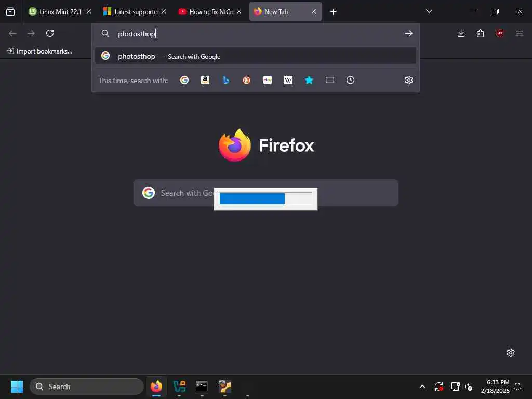Search open tabs icon
The image size is (532, 399).
point(330,80)
